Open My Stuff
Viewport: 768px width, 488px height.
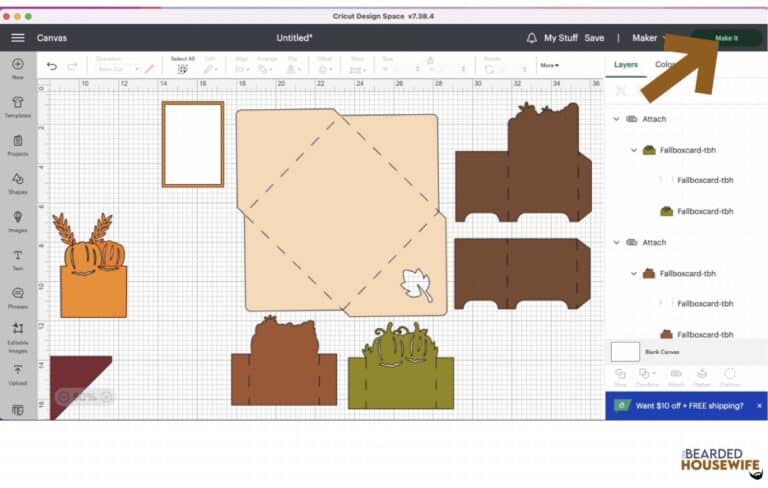[561, 38]
